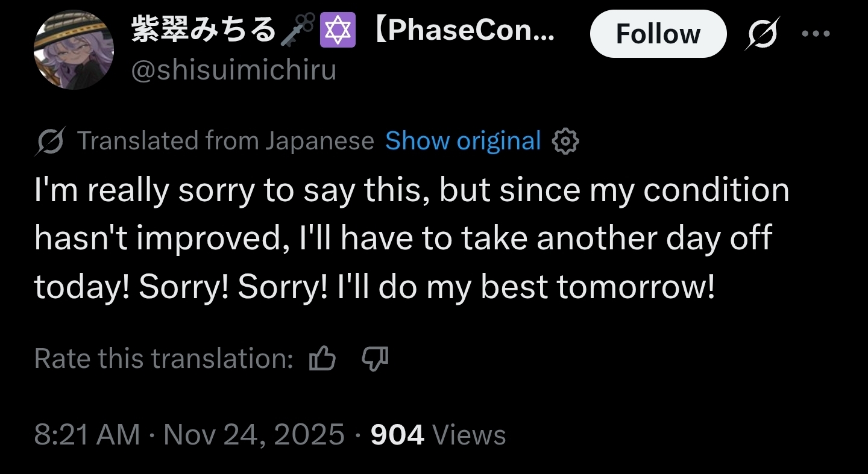Screen dimensions: 868x474
Task: Rate the translation with thumbs up
Action: pos(322,360)
